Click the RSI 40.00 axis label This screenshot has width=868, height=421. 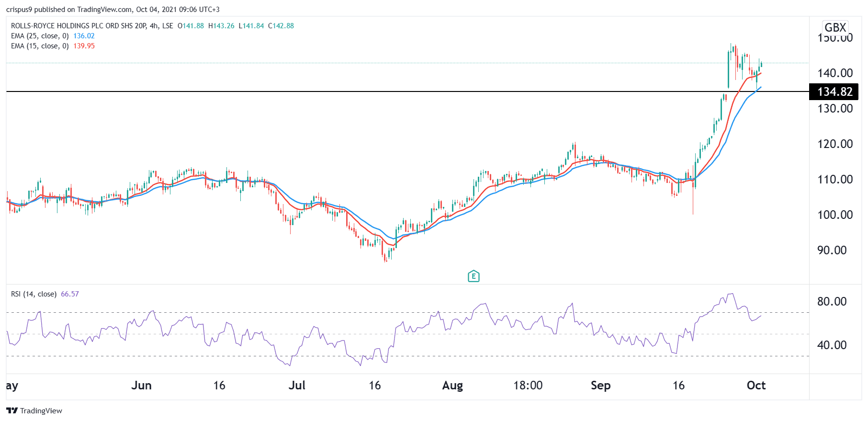832,345
